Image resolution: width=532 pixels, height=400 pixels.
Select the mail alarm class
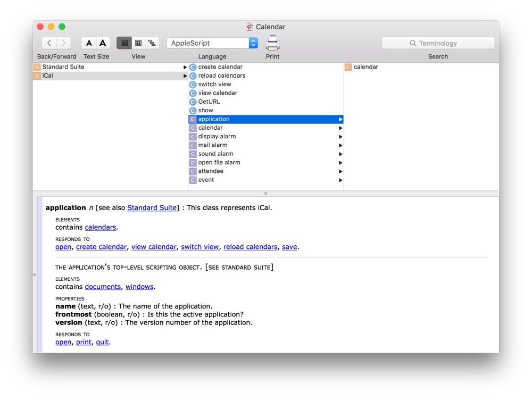point(266,145)
